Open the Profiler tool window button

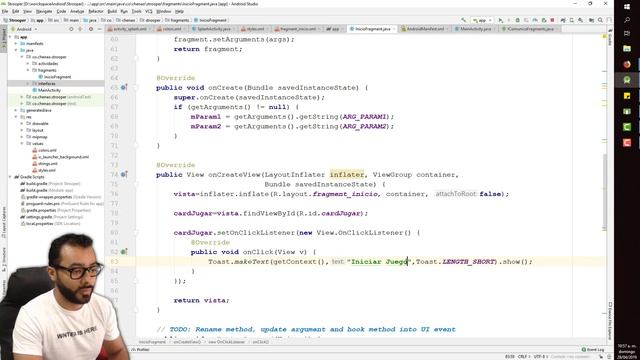[141, 349]
